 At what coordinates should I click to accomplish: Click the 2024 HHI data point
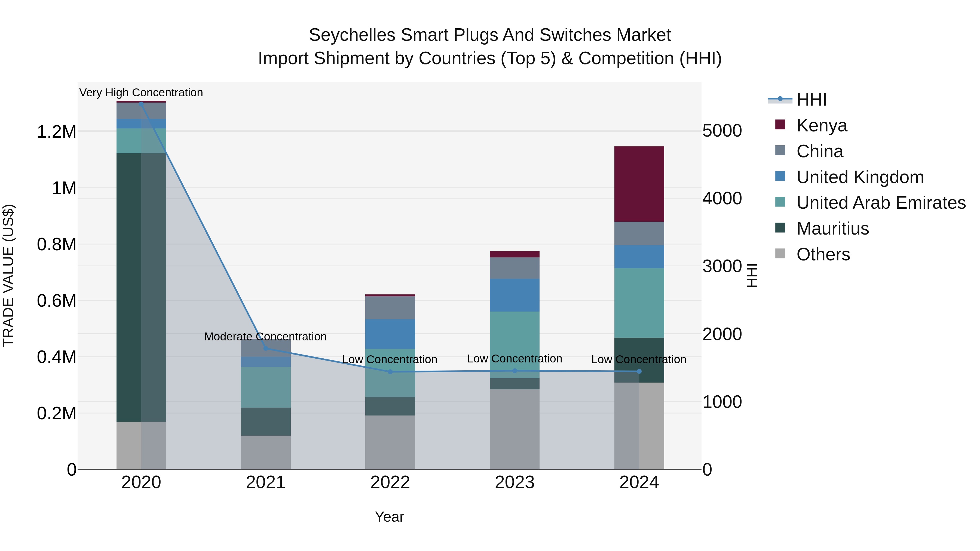639,371
